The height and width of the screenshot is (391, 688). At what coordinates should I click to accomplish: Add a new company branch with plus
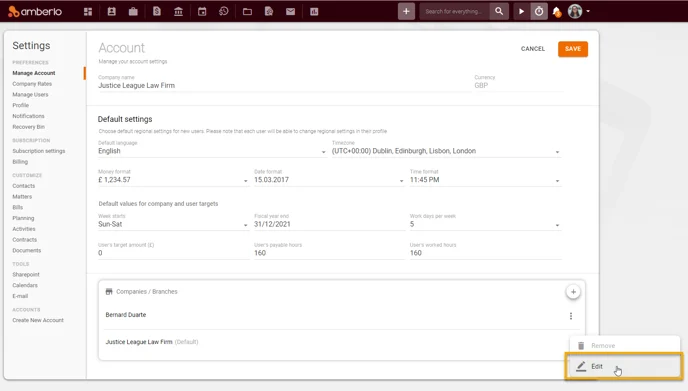click(573, 292)
